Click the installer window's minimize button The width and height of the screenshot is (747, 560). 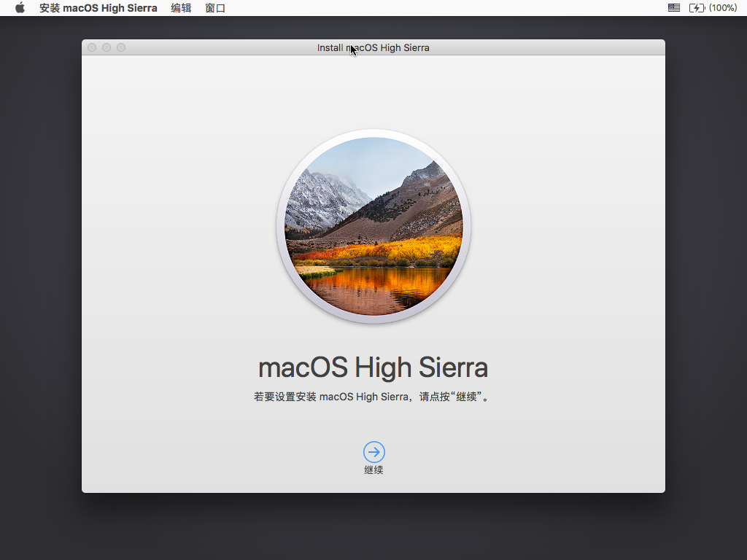pos(107,47)
